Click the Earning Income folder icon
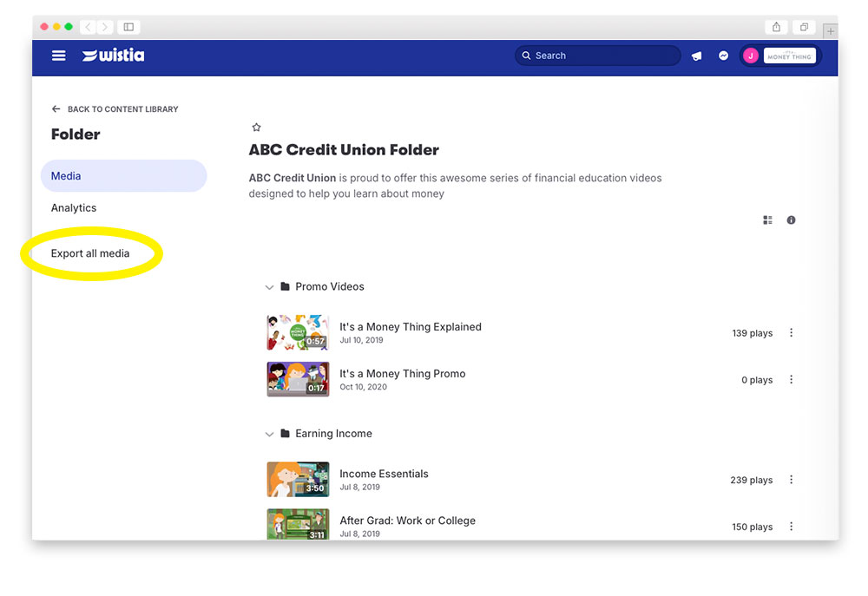The width and height of the screenshot is (868, 596). pos(285,433)
